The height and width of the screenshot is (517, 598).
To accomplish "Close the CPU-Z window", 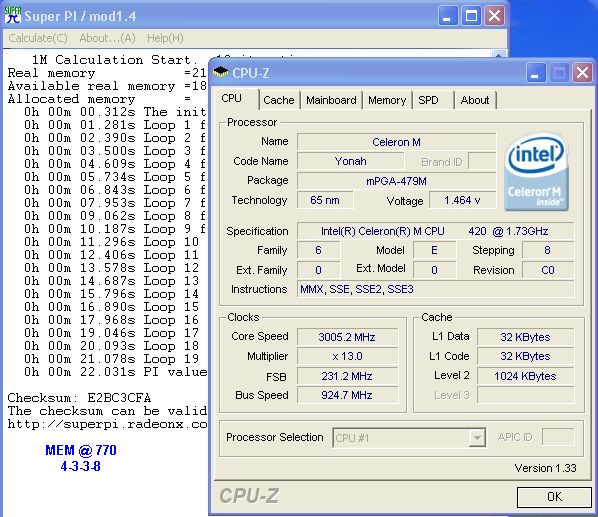I will (x=582, y=72).
